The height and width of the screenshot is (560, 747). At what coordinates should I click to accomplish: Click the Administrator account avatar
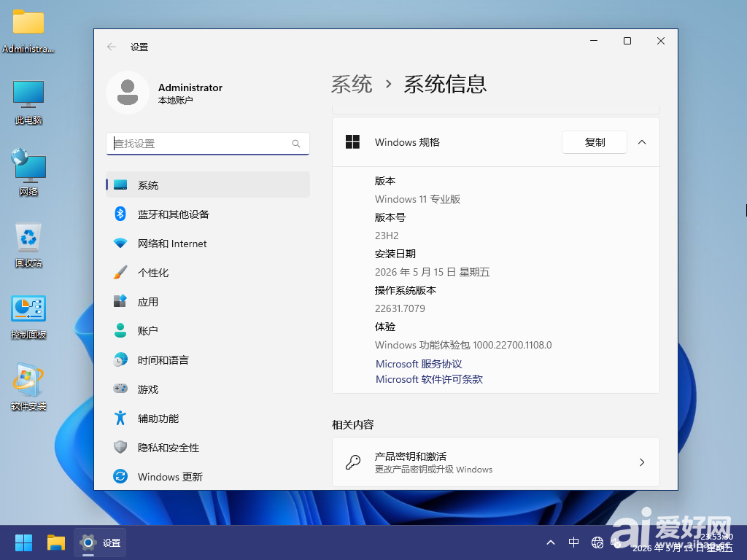point(127,93)
